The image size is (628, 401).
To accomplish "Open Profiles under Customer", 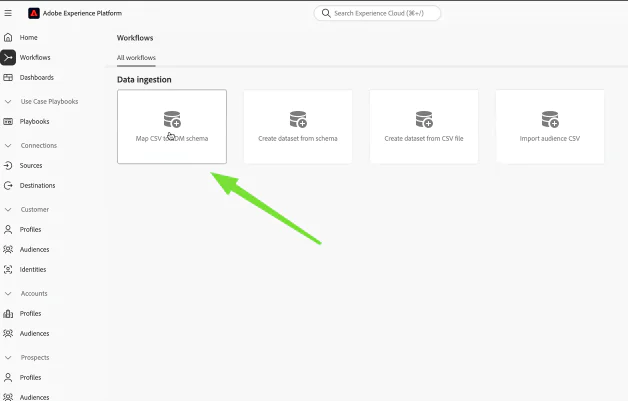I will pyautogui.click(x=30, y=230).
